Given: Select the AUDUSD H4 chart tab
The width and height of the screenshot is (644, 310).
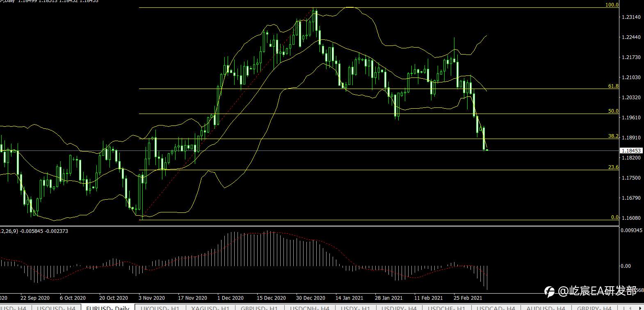Looking at the screenshot, I should point(546,308).
